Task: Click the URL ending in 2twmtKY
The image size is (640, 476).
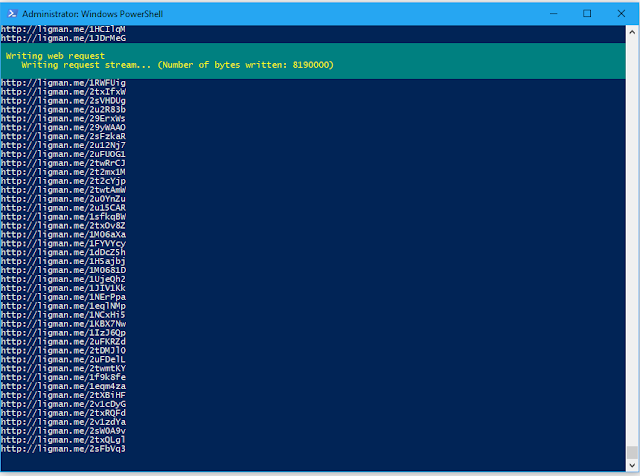Action: click(63, 369)
